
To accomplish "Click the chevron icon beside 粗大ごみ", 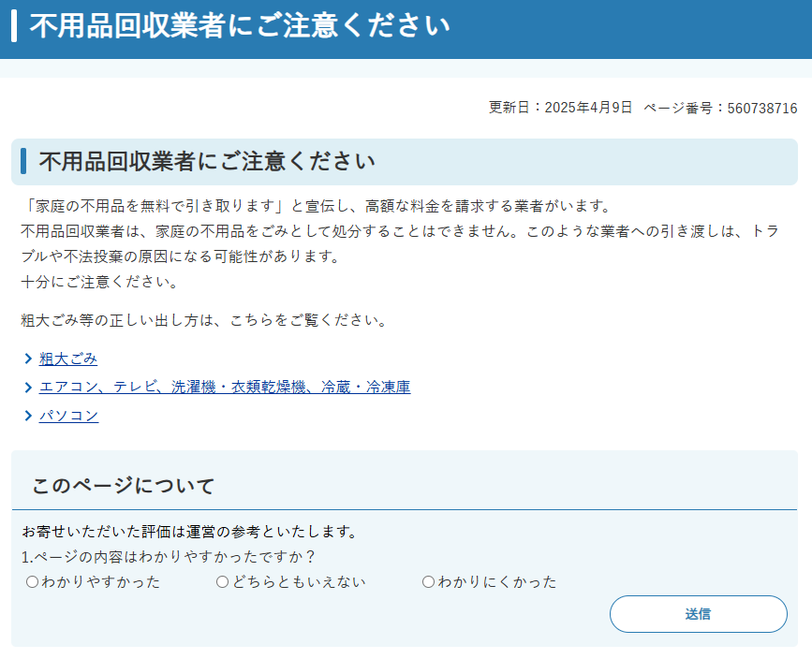I will pos(28,359).
